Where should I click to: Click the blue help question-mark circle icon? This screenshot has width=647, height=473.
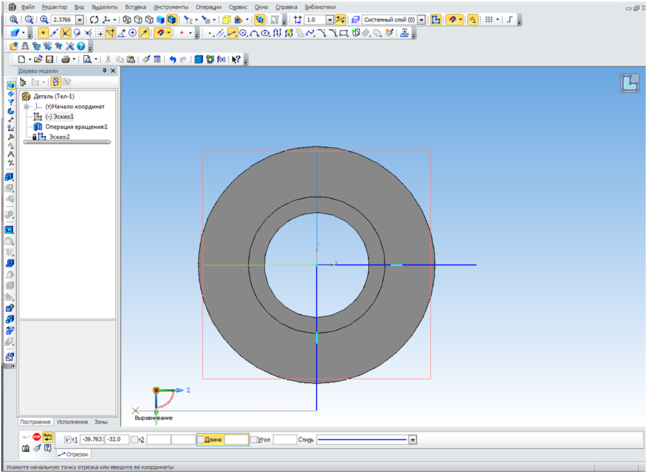[81, 46]
